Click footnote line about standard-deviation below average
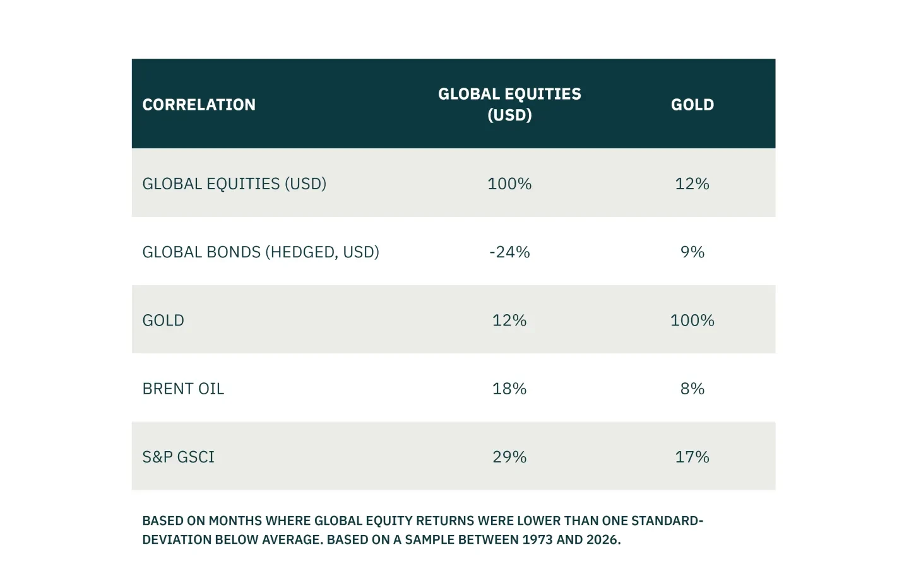The height and width of the screenshot is (588, 909). click(x=423, y=521)
